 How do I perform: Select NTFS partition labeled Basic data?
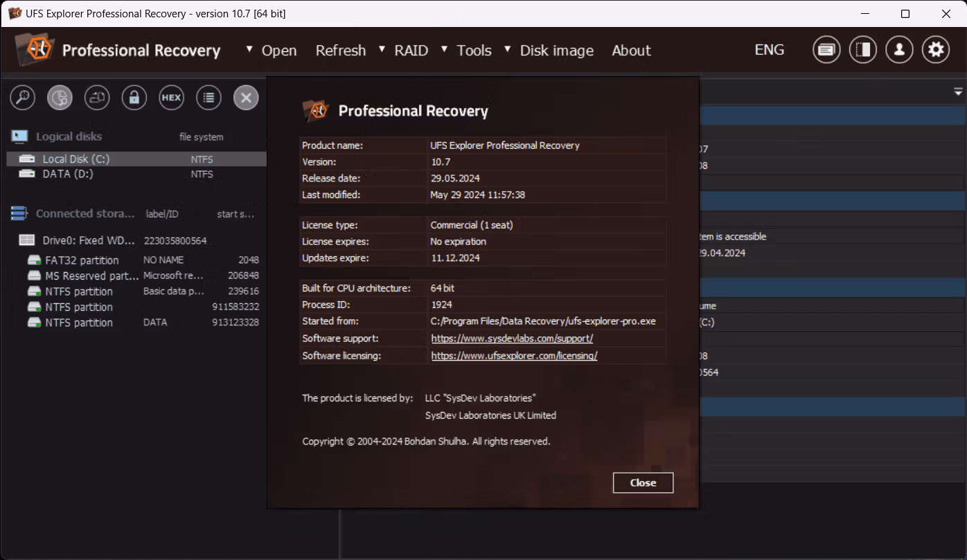(x=136, y=291)
